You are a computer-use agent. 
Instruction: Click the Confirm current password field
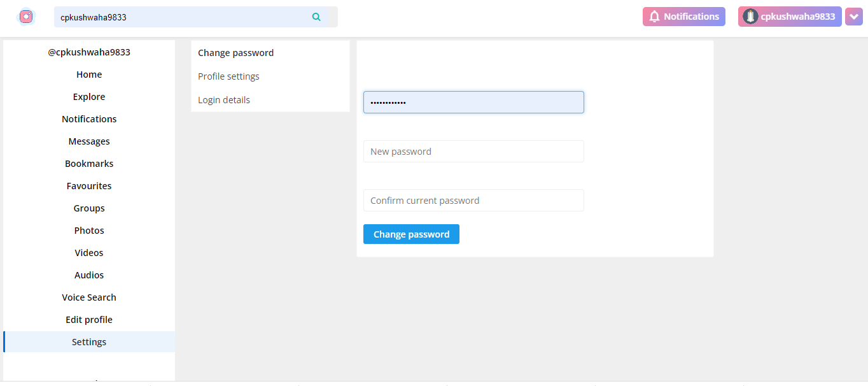point(473,200)
